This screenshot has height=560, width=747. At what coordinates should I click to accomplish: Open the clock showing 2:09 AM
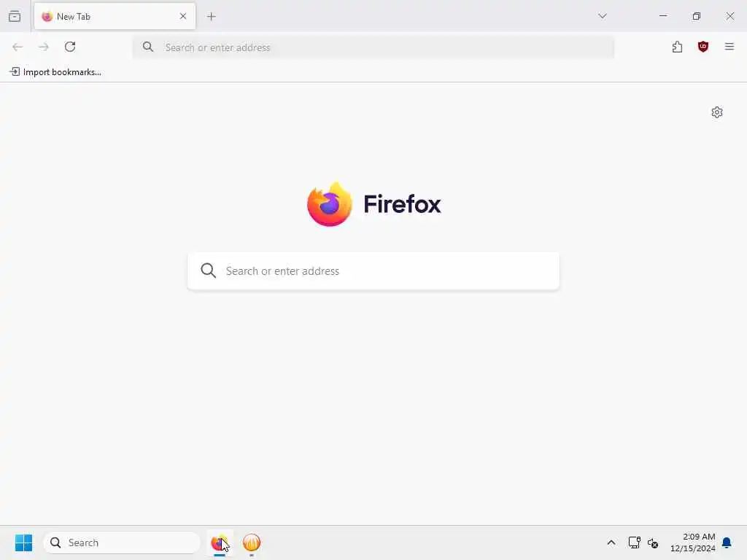(x=693, y=542)
